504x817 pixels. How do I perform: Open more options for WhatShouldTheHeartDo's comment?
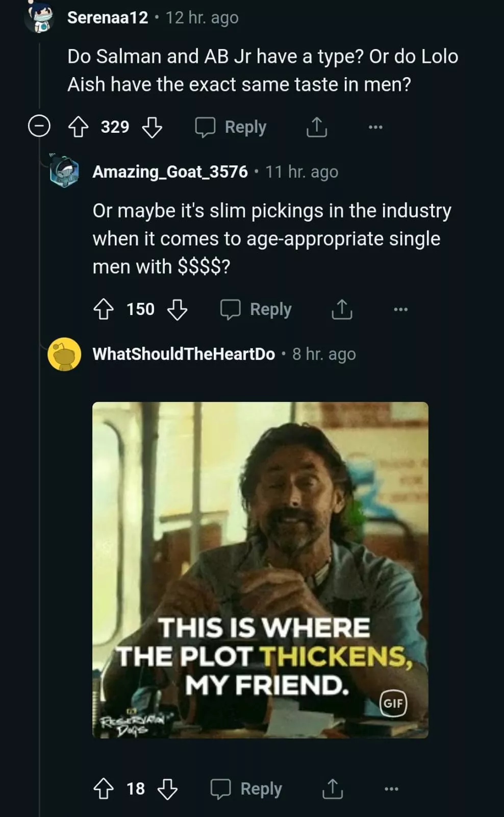[x=391, y=788]
